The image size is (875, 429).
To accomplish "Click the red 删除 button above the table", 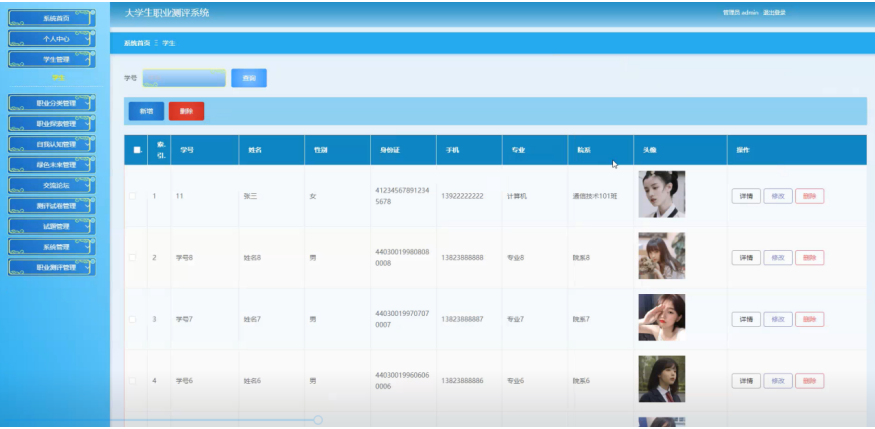I will pos(186,111).
